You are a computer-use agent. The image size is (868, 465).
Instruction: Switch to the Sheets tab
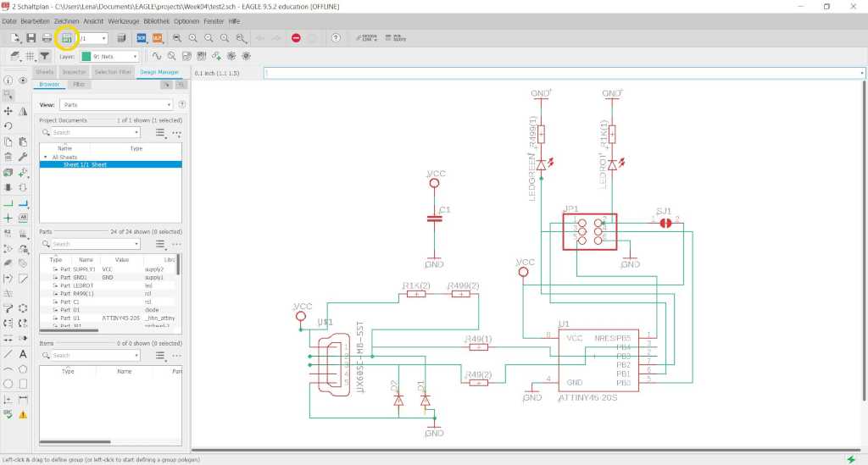(44, 72)
